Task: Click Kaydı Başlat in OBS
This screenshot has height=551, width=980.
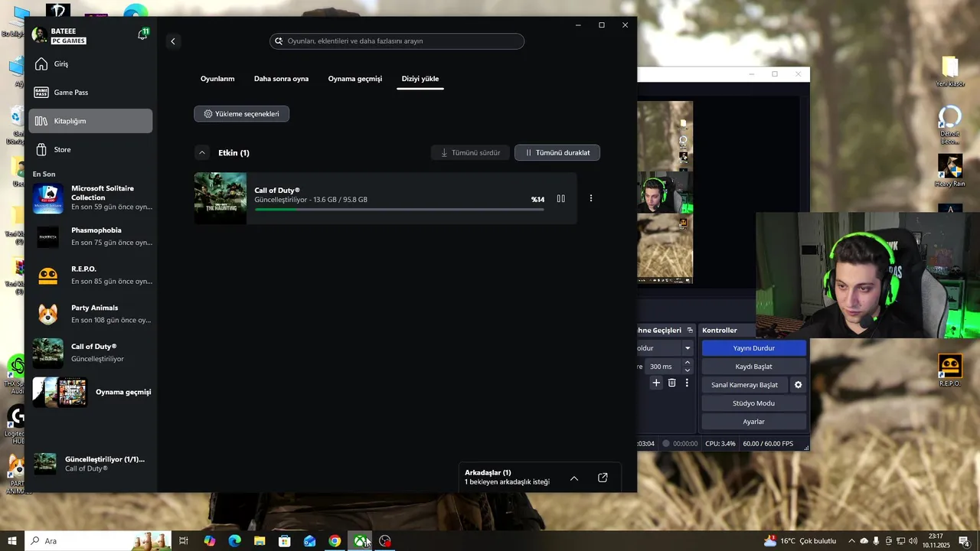Action: [x=753, y=367]
